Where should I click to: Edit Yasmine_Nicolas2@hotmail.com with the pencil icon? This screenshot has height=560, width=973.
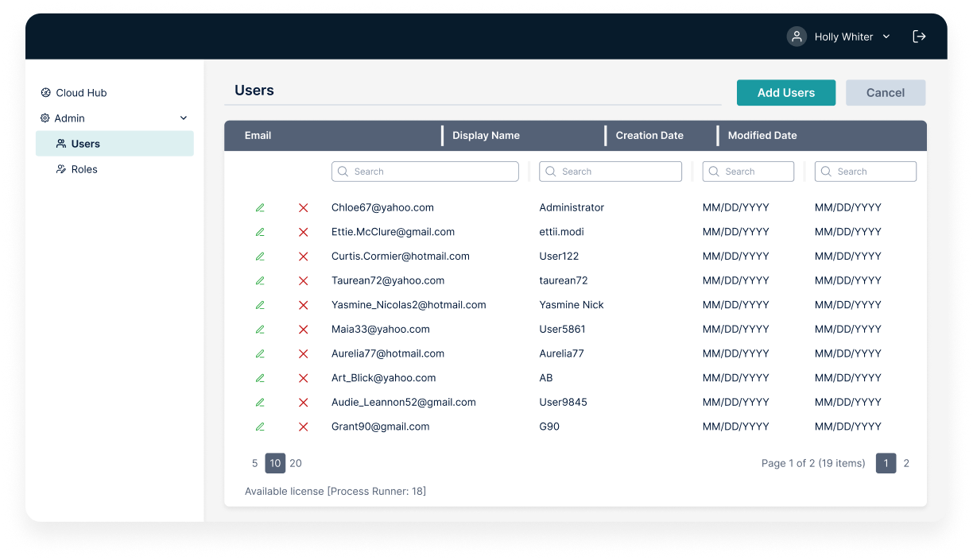coord(260,305)
